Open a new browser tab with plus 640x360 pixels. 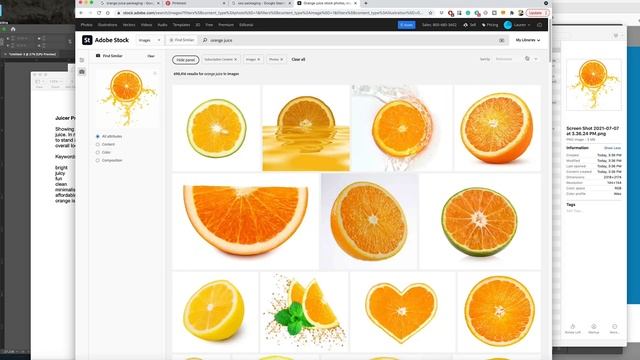[x=366, y=3]
